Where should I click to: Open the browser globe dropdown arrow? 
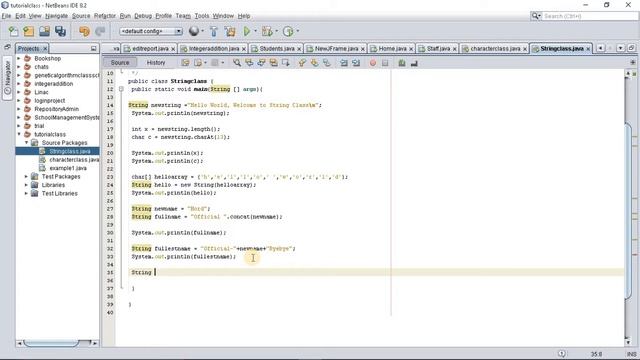tap(202, 31)
